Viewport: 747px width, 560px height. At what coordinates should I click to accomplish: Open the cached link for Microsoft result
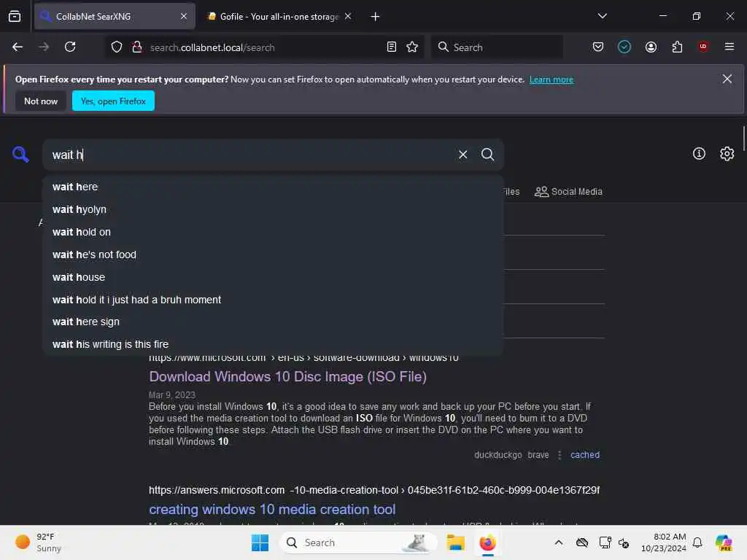point(585,455)
